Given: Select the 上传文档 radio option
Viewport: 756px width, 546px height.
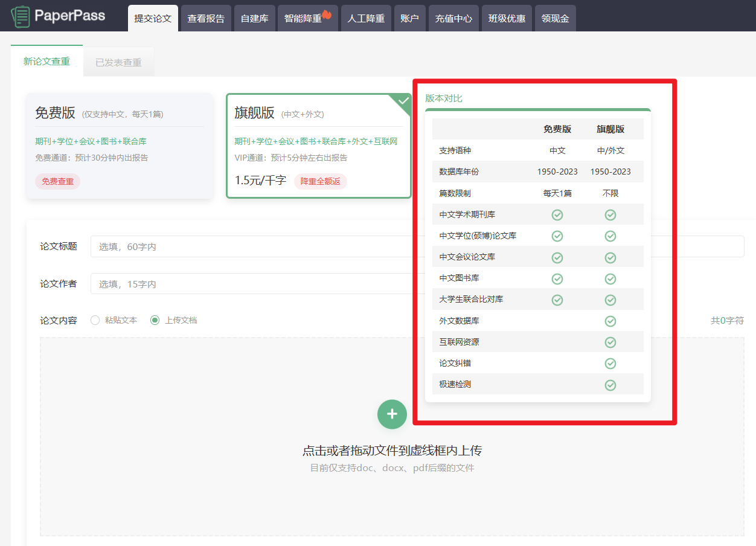Looking at the screenshot, I should click(x=155, y=320).
